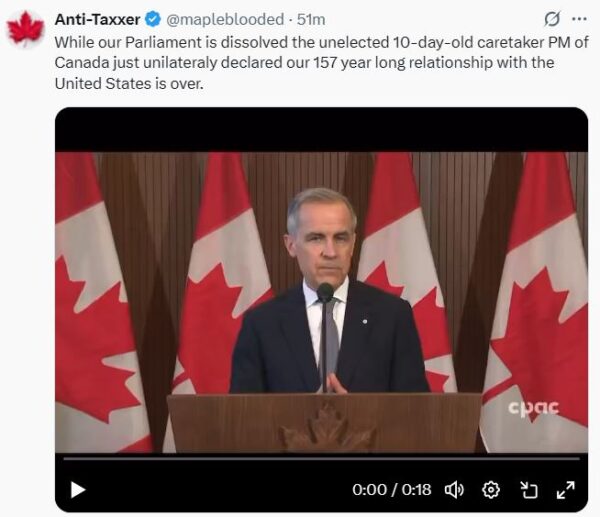Enable picture-in-picture mode for video
600x517 pixels.
(529, 489)
